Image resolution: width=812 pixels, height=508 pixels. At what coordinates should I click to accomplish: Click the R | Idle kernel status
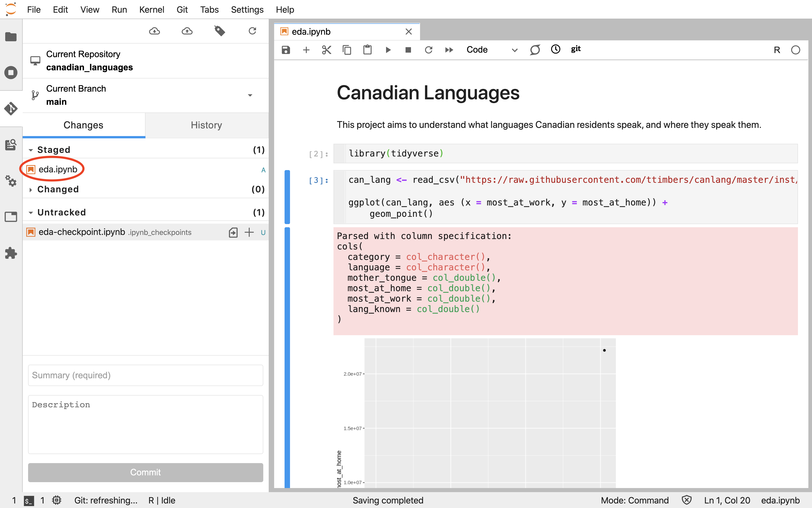tap(162, 501)
